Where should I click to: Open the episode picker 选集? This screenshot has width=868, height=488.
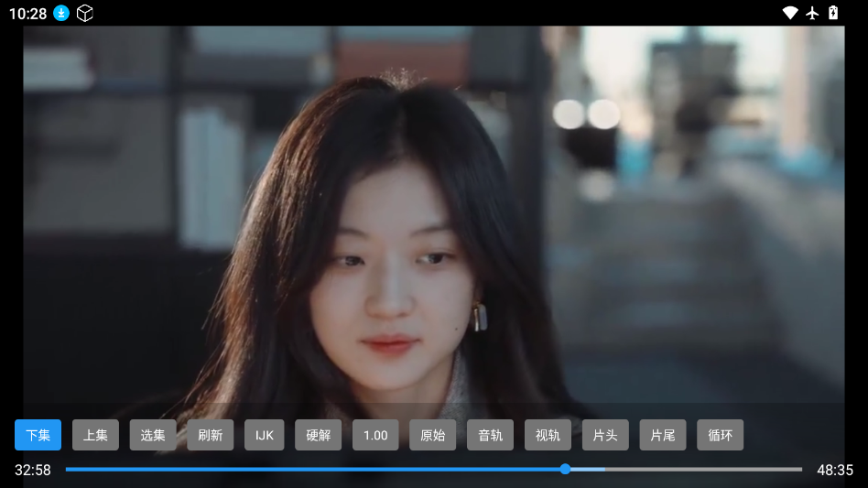(153, 435)
